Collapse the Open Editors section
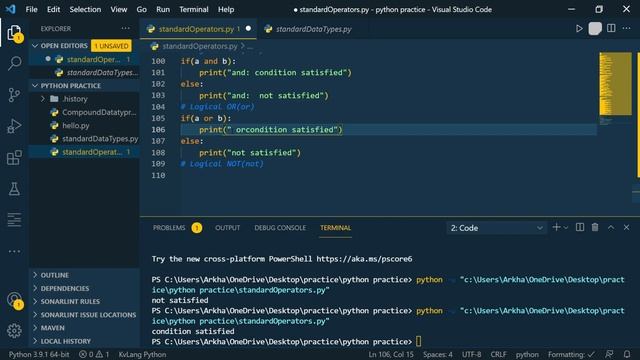The height and width of the screenshot is (360, 640). (x=35, y=46)
